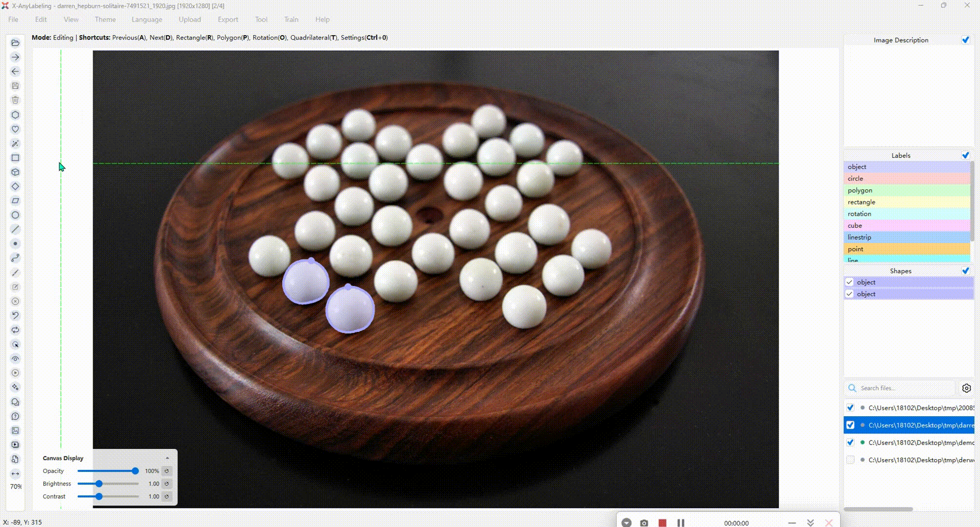Select the linestrip curve tool
Screen dimensions: 980x527
15,258
